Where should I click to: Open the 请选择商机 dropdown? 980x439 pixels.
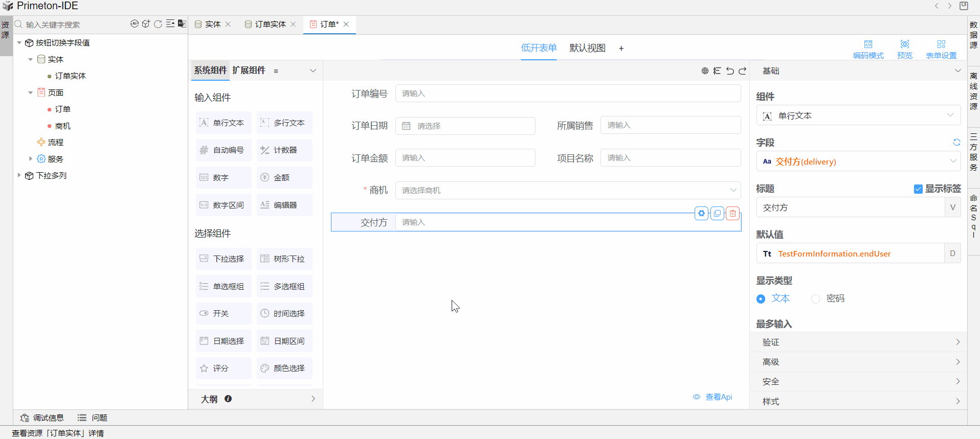point(568,190)
